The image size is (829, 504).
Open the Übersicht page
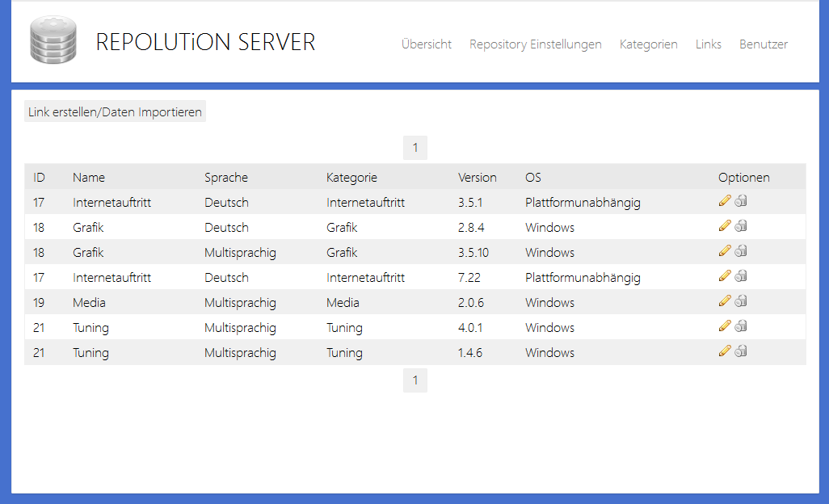pos(426,44)
